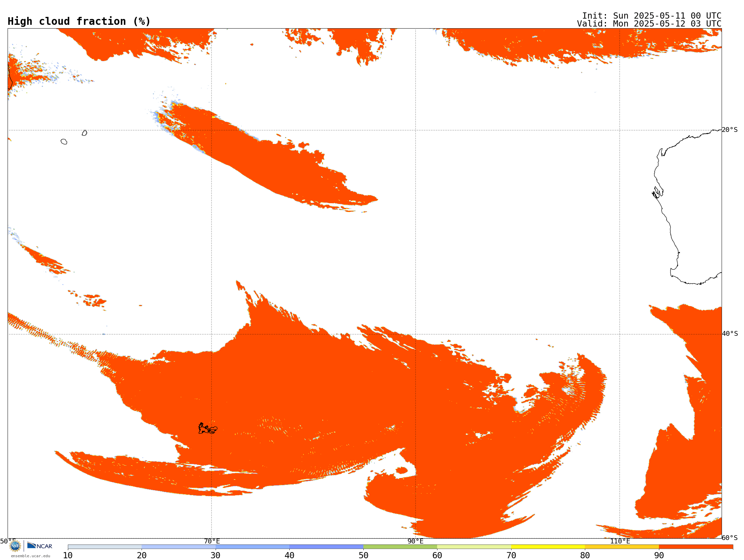Click the colorbar label 40
Viewport: 744px width, 560px height.
click(289, 555)
